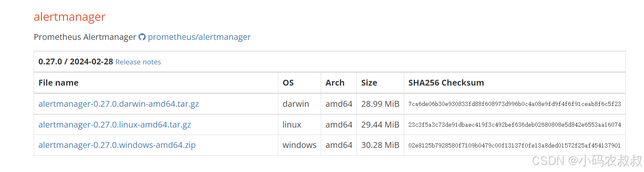Click the alertmanager section heading
The image size is (644, 172).
click(x=69, y=17)
